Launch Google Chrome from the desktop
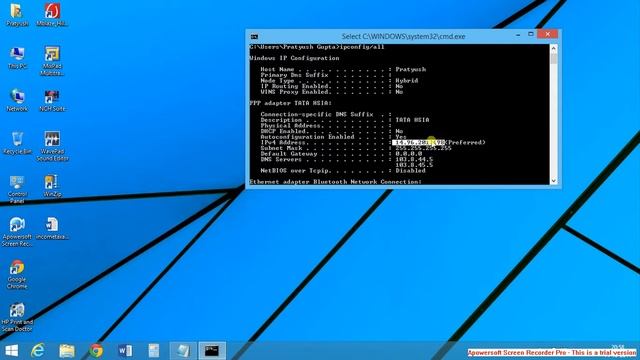 (17, 274)
